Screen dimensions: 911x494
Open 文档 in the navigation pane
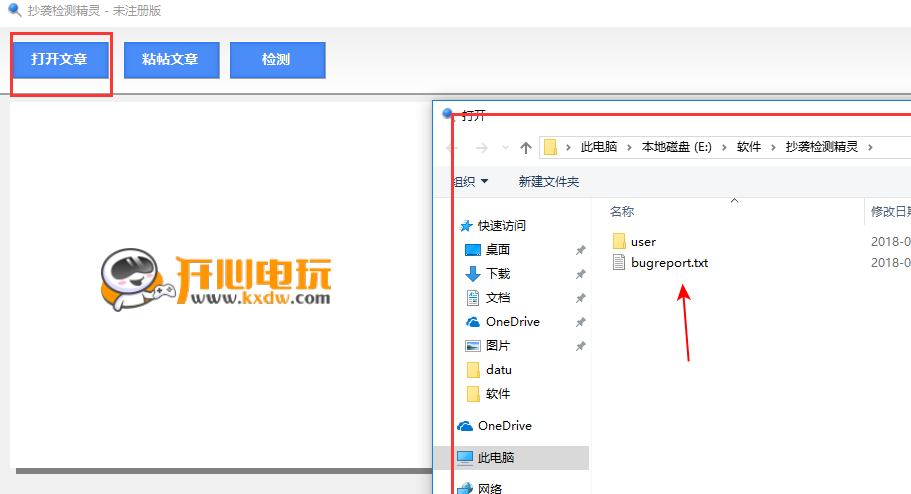tap(498, 298)
